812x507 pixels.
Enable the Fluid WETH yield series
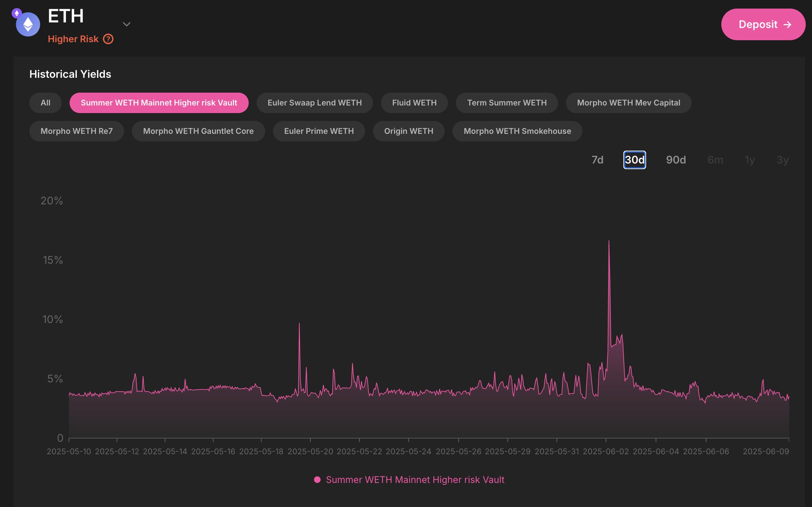tap(414, 103)
